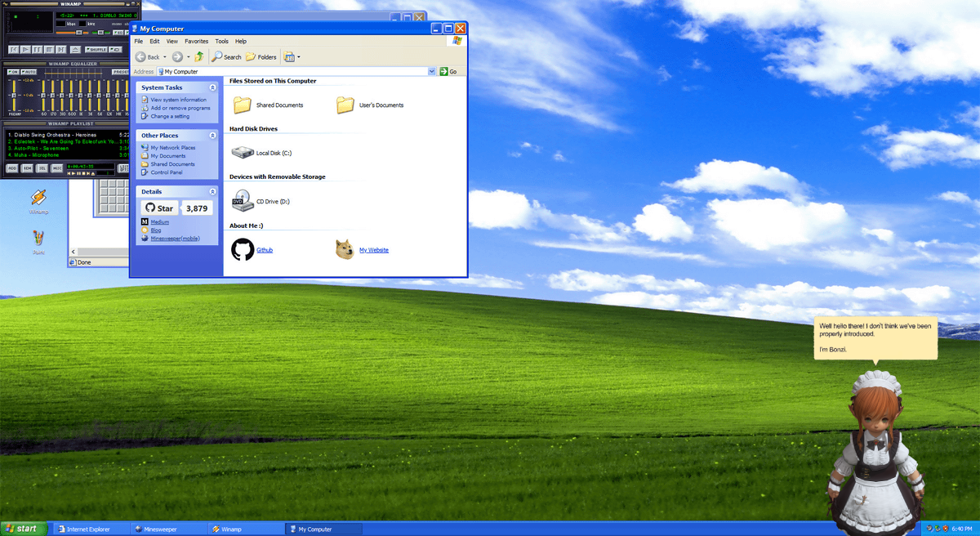Open the Shared Documents folder icon
Viewport: 980px width, 536px height.
coord(243,105)
